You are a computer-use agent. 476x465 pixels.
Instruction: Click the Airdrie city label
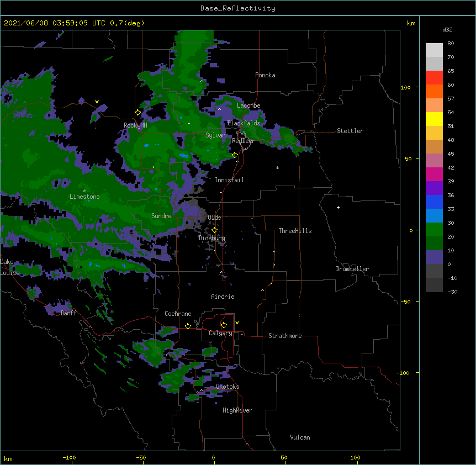pos(223,297)
